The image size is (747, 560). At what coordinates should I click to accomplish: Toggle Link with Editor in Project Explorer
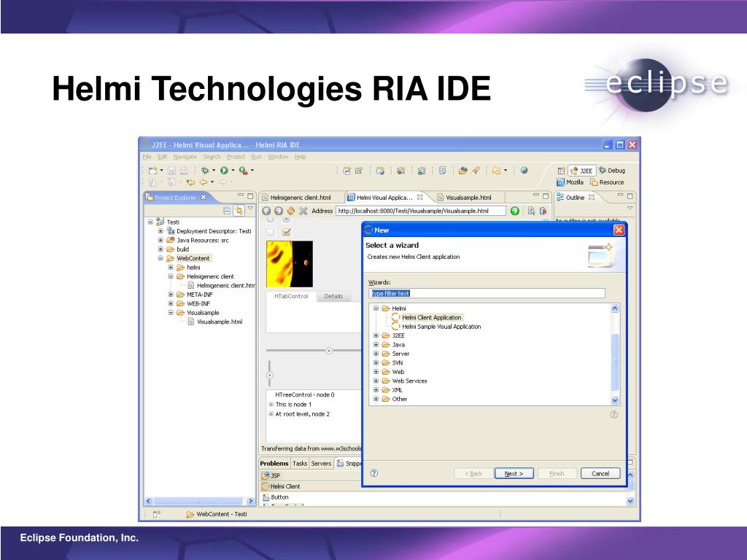239,211
